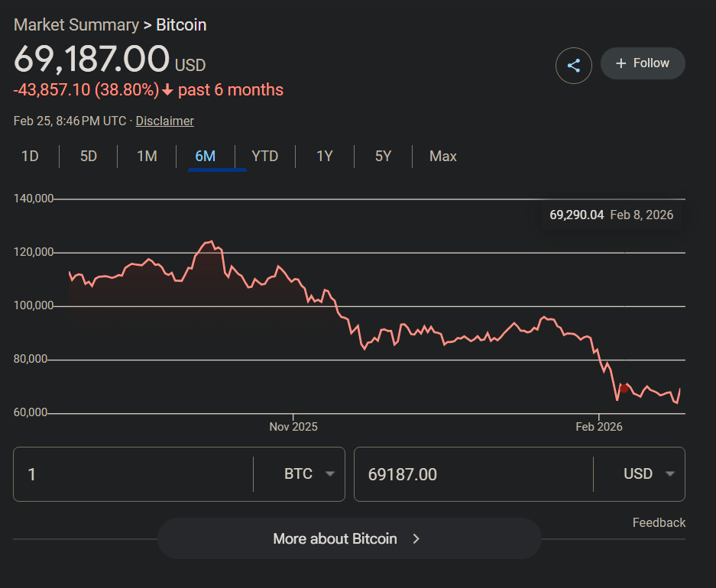716x588 pixels.
Task: Click the Feedback link
Action: (659, 522)
